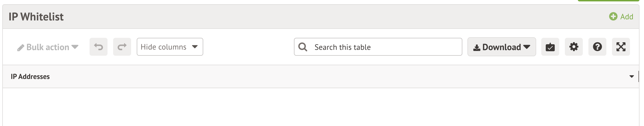Viewport: 644px width, 126px height.
Task: Redo the last table change
Action: pyautogui.click(x=122, y=47)
